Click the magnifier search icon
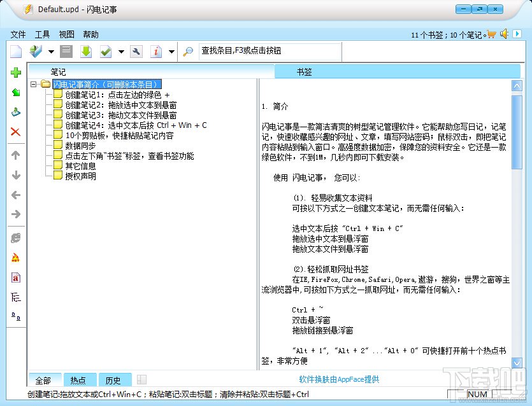The image size is (532, 406). pos(187,52)
